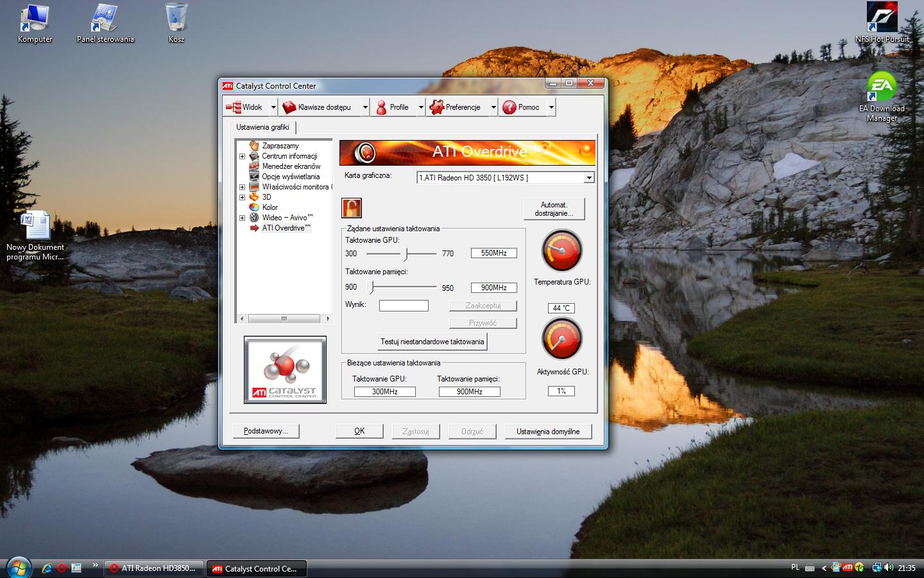The width and height of the screenshot is (924, 578).
Task: Open the Klawisze dostępu dropdown arrow
Action: click(x=365, y=107)
